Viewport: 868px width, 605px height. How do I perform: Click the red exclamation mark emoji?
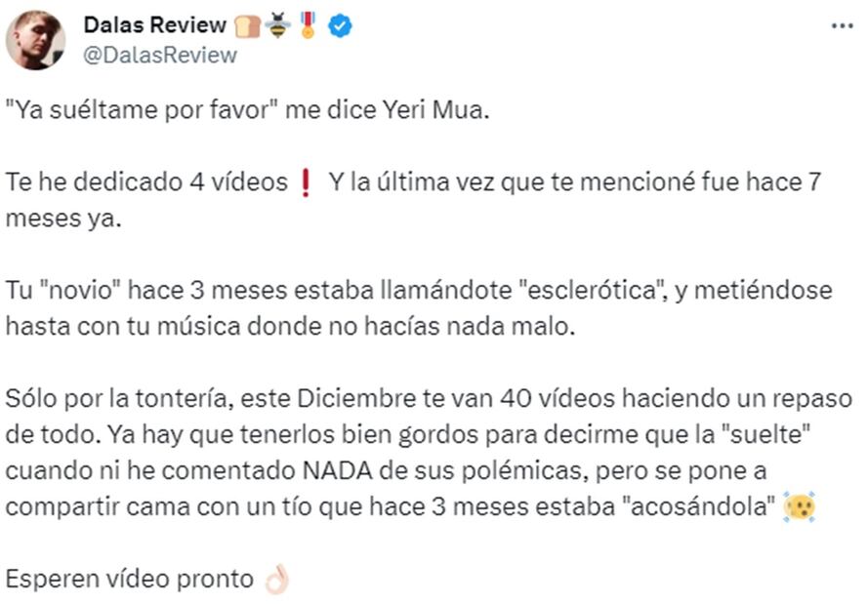[305, 183]
